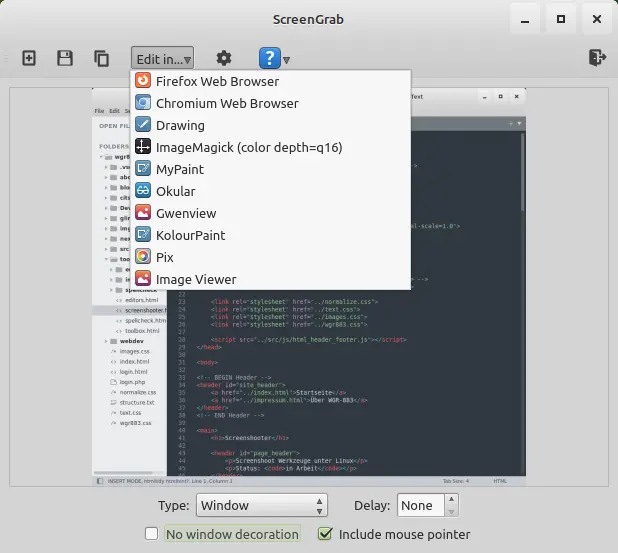Screen dimensions: 618x553
Task: Click the Okular glasses icon
Action: [x=143, y=190]
